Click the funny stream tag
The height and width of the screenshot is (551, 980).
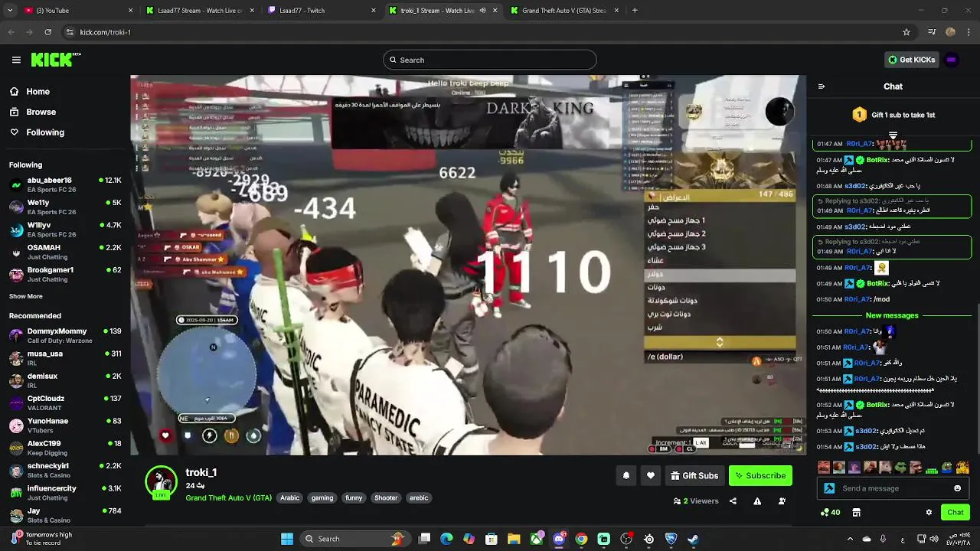[354, 497]
